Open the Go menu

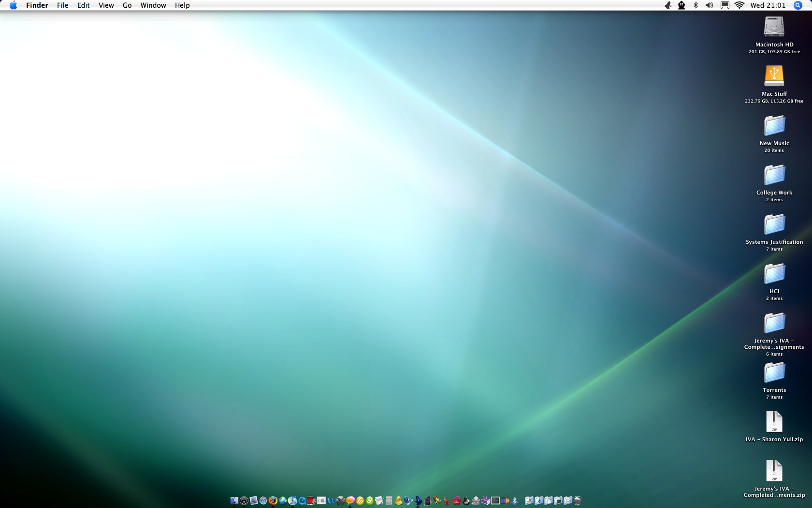pyautogui.click(x=127, y=5)
